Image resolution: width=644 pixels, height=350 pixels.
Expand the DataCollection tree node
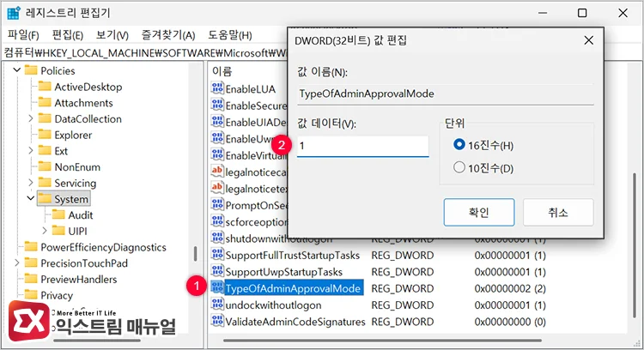coord(30,118)
